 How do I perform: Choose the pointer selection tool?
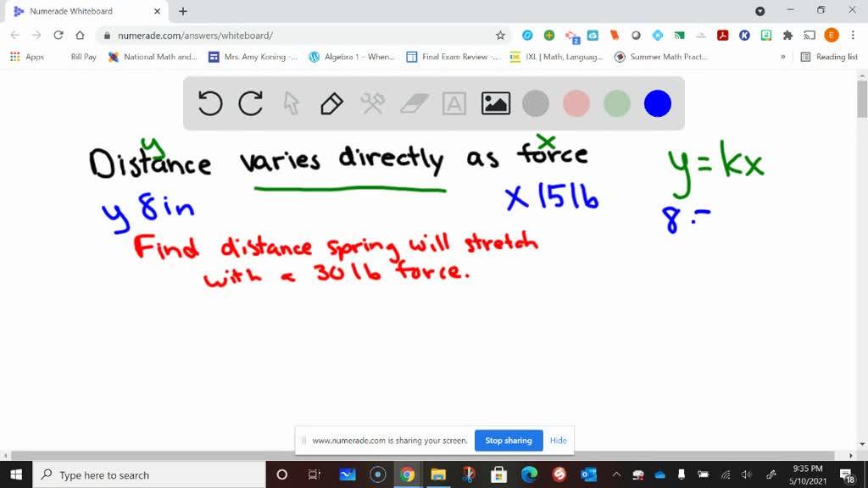[291, 103]
